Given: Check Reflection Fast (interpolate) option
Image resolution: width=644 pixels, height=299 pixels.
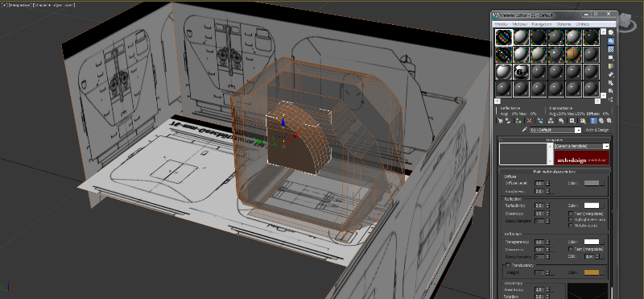Looking at the screenshot, I should point(571,214).
